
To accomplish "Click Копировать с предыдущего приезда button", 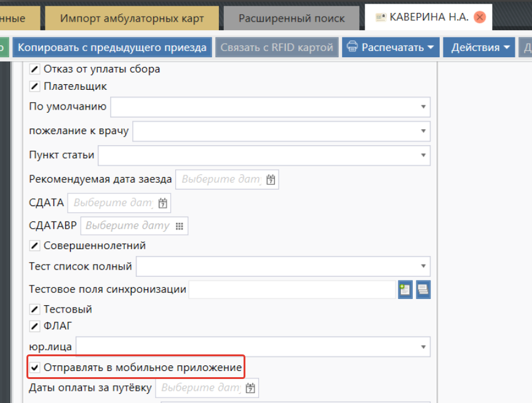I will (x=112, y=47).
